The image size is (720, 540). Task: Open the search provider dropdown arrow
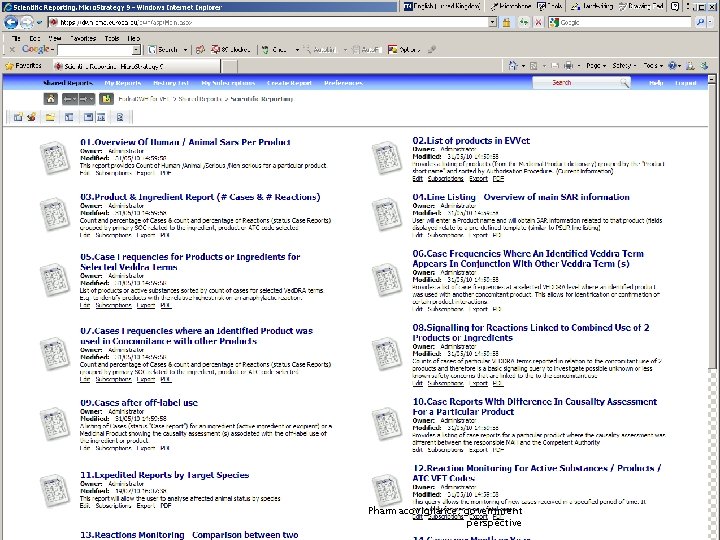pos(711,22)
